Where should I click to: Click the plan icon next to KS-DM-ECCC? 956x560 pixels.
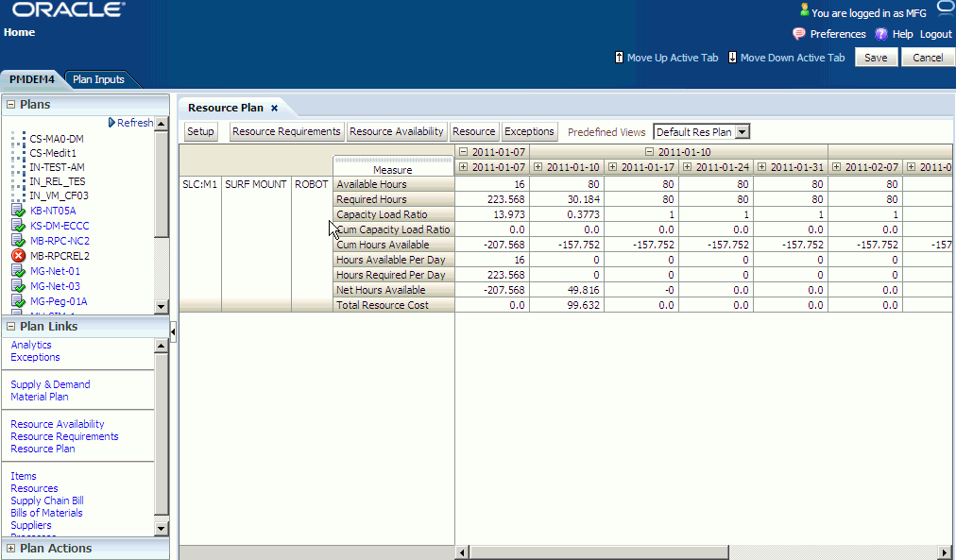tap(19, 226)
